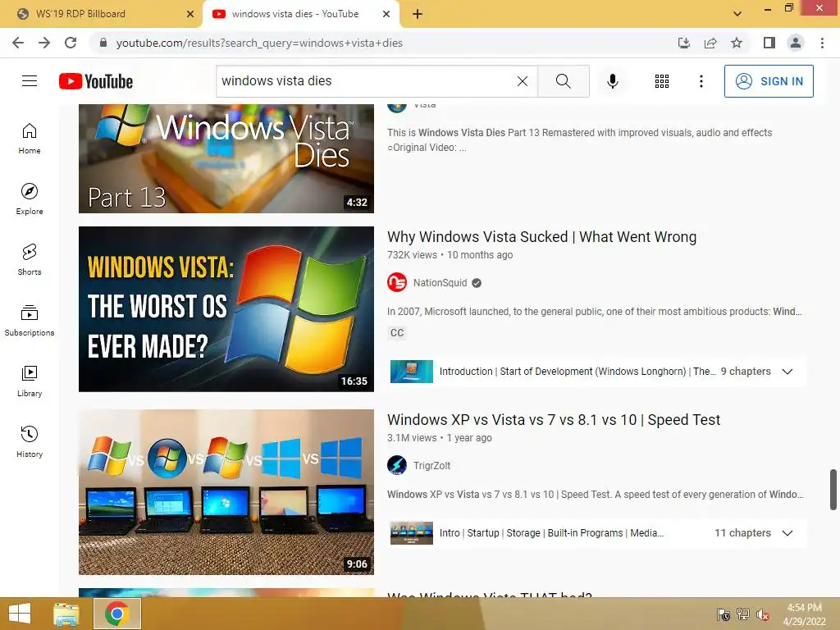Start voice search with the microphone icon
The width and height of the screenshot is (840, 630).
(x=612, y=81)
